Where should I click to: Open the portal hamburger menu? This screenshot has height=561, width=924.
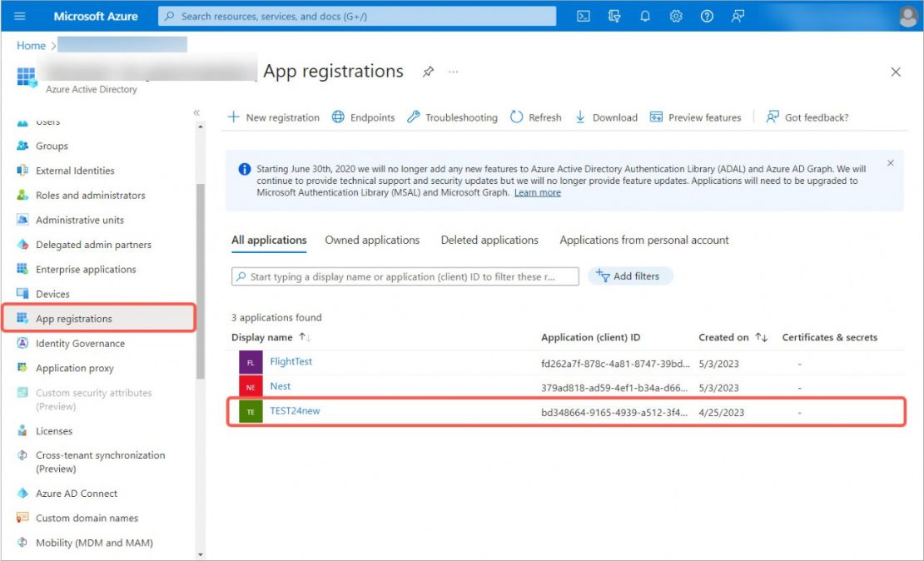[x=19, y=16]
